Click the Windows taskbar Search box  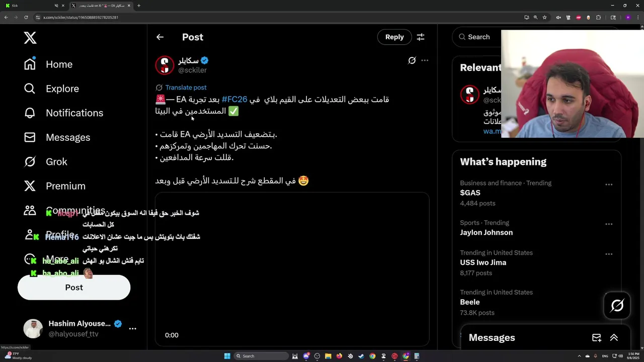click(x=262, y=356)
